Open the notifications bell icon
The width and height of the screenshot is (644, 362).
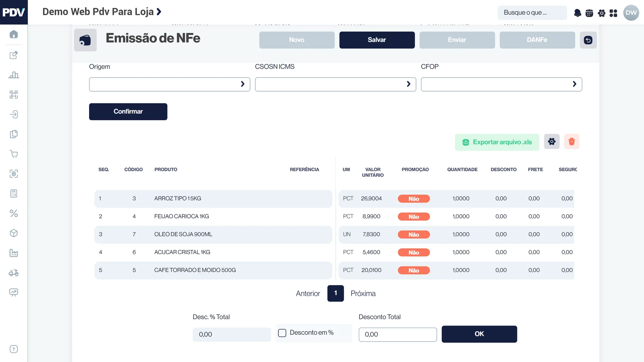[577, 13]
